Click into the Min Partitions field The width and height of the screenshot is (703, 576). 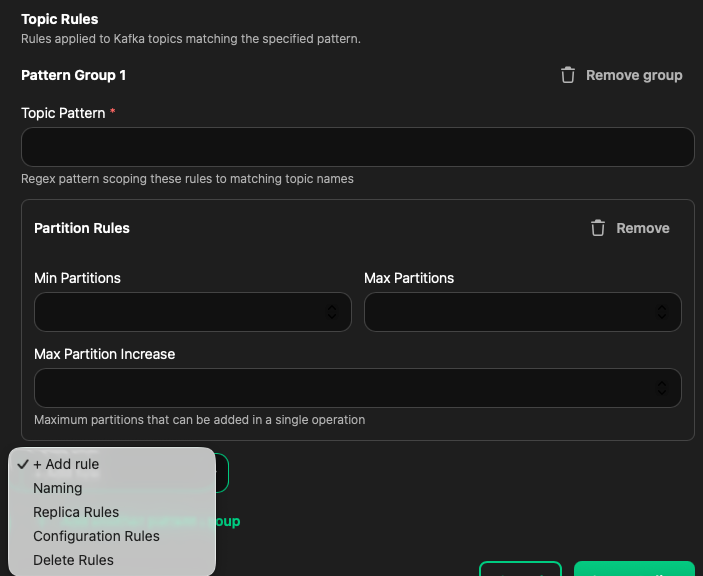(x=193, y=312)
